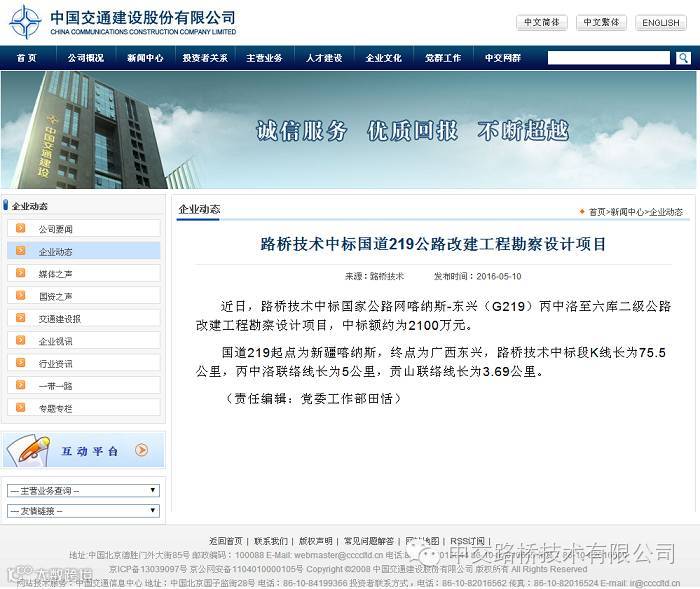Select 企业动态 in the sidebar
The height and width of the screenshot is (589, 700).
[83, 251]
